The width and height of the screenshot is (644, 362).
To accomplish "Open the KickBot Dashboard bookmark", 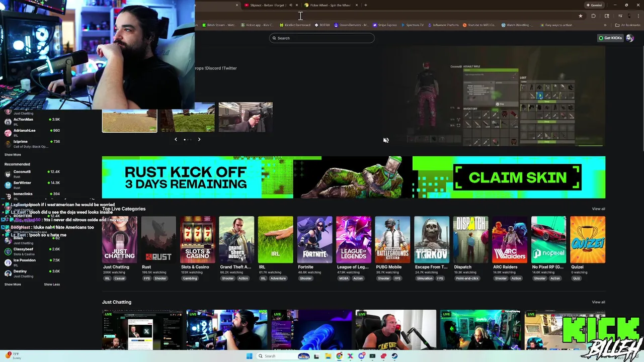I will (x=295, y=25).
